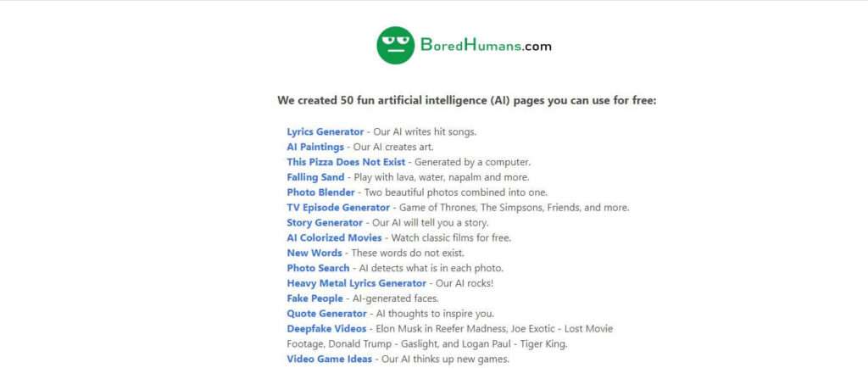This screenshot has width=868, height=368.
Task: Visit This Pizza Does Not Exist
Action: (346, 162)
